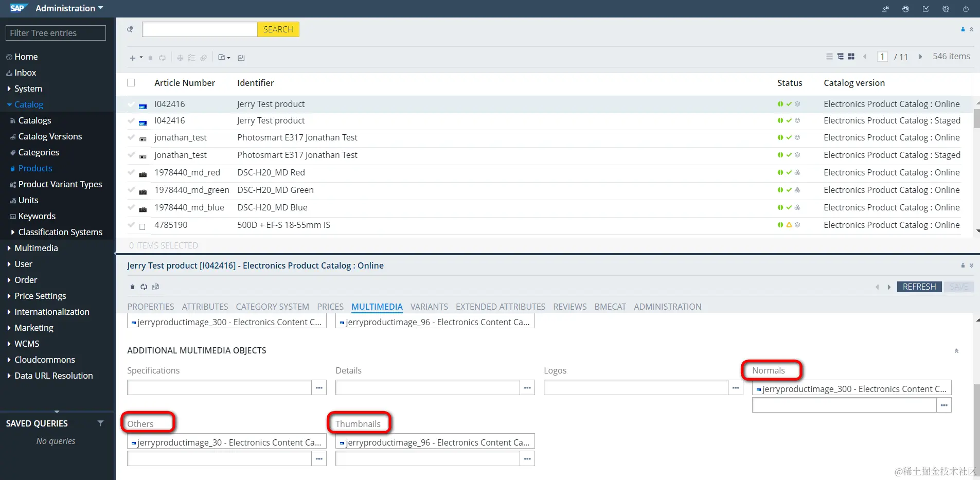
Task: Go to next item arrow in editor
Action: tap(889, 287)
